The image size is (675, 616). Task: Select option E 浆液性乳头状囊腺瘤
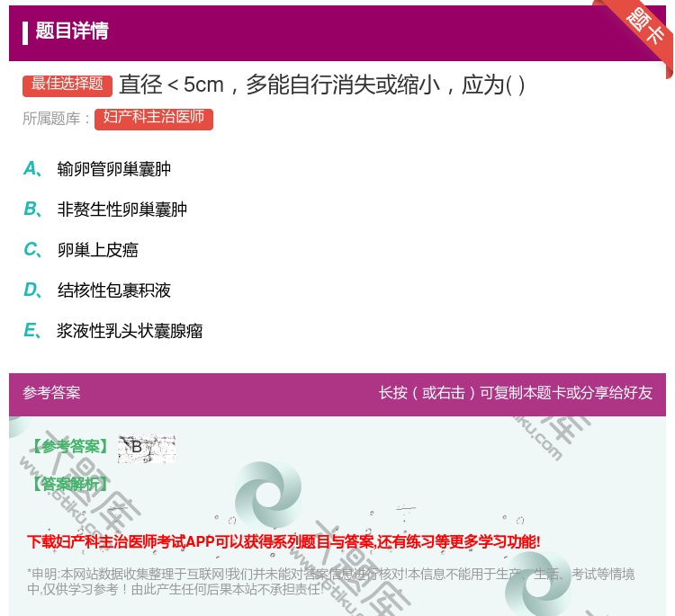click(130, 331)
